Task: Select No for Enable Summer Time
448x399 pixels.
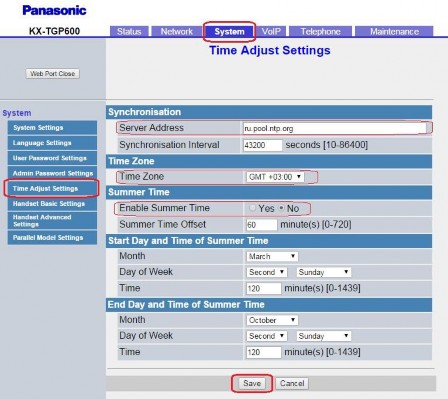Action: tap(281, 208)
